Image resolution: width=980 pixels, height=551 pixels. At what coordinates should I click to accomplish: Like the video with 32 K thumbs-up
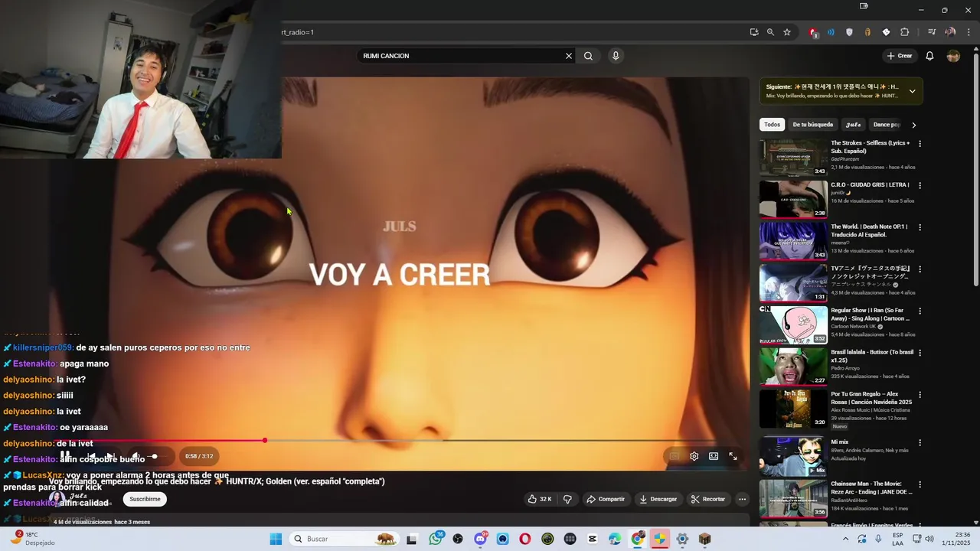tap(540, 499)
